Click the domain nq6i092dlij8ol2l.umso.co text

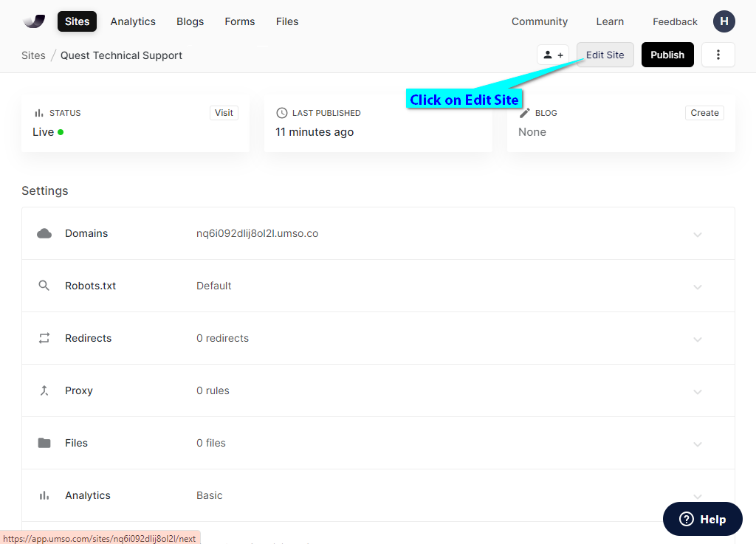[258, 233]
